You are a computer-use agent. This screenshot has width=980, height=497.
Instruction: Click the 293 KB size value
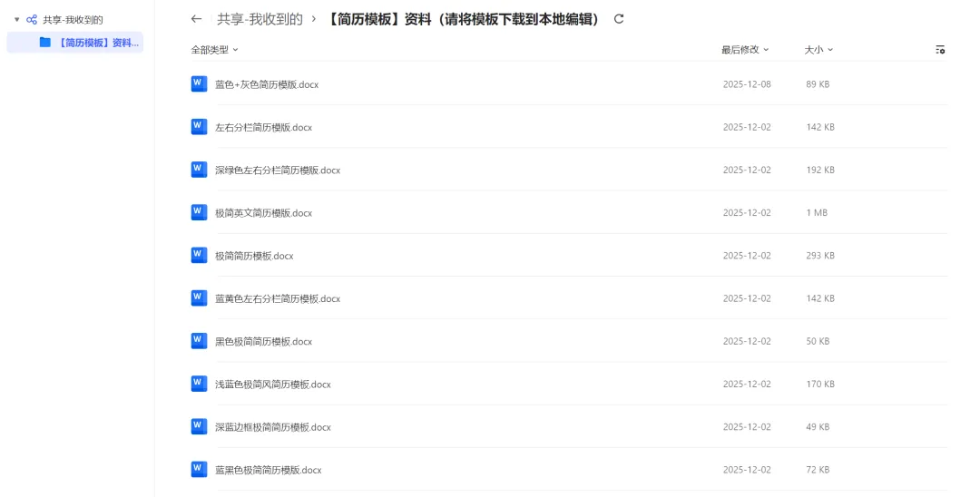[x=820, y=256]
